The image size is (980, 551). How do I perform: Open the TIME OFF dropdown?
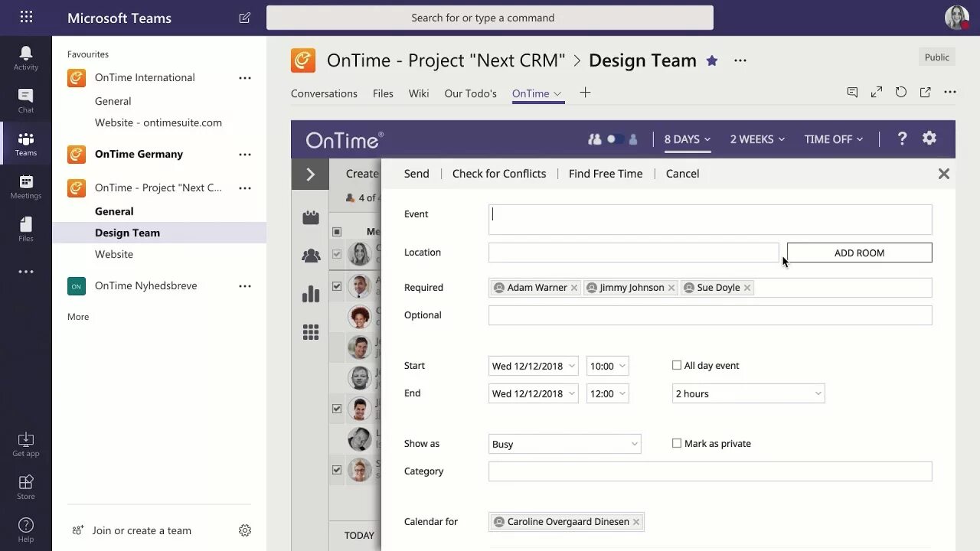834,139
